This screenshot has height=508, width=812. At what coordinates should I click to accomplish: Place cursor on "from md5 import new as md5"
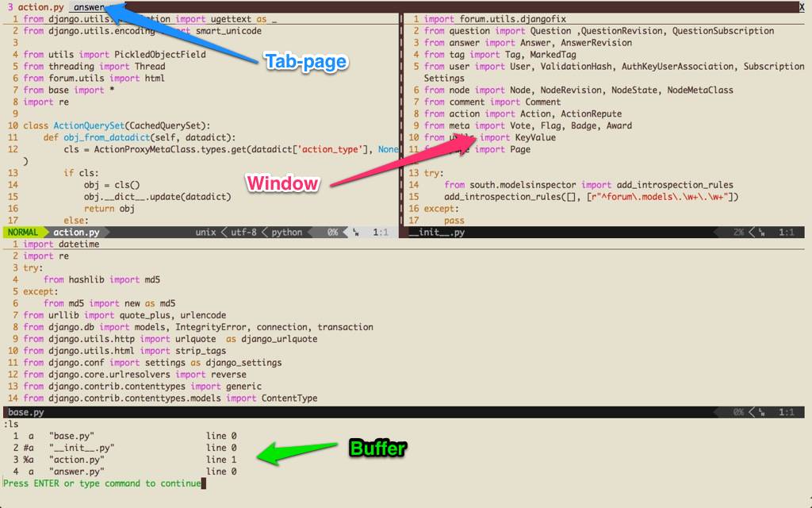[x=109, y=303]
